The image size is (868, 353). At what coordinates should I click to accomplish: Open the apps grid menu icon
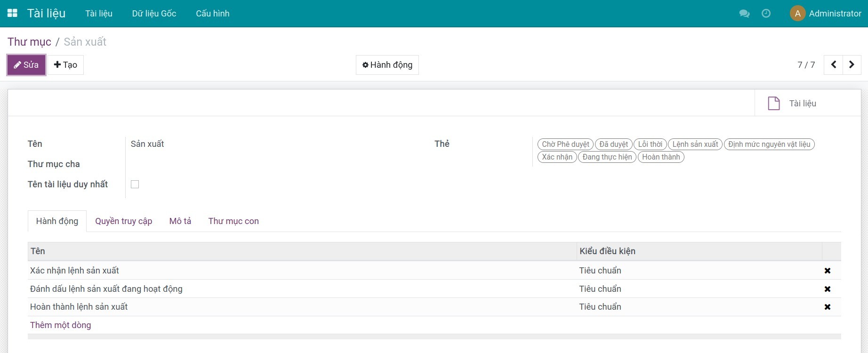pyautogui.click(x=13, y=13)
